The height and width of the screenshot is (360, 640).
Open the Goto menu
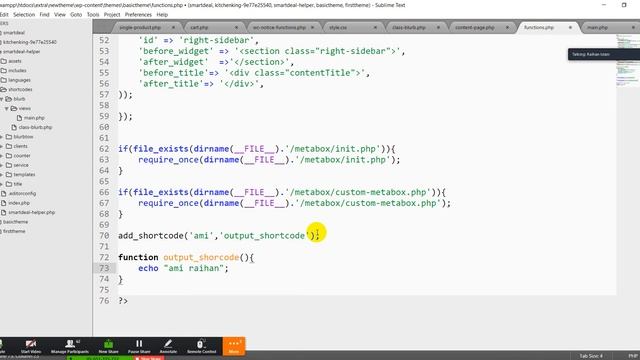point(76,14)
